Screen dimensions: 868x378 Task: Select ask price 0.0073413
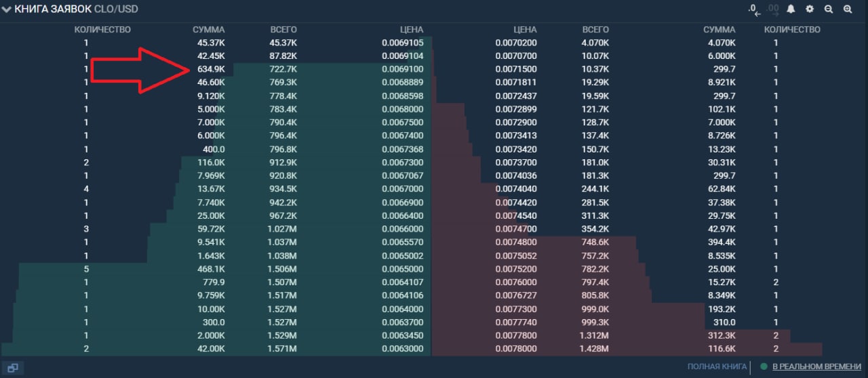pyautogui.click(x=516, y=136)
